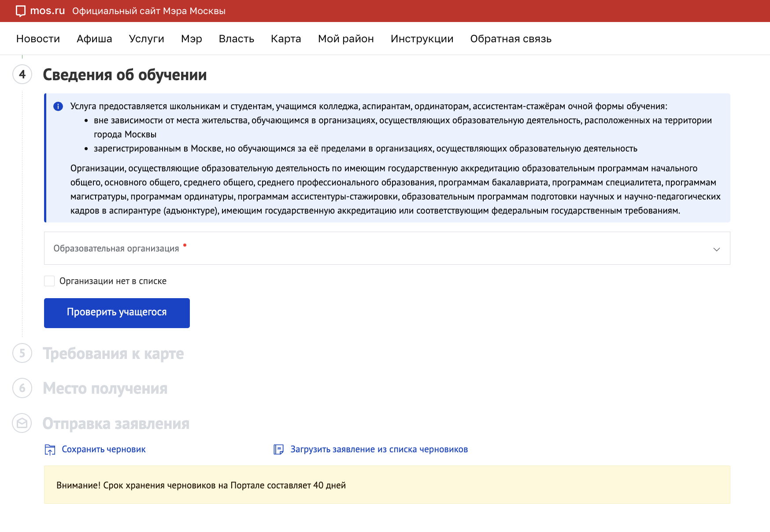
Task: Click the envelope icon near Отправка заявления
Action: coord(22,423)
